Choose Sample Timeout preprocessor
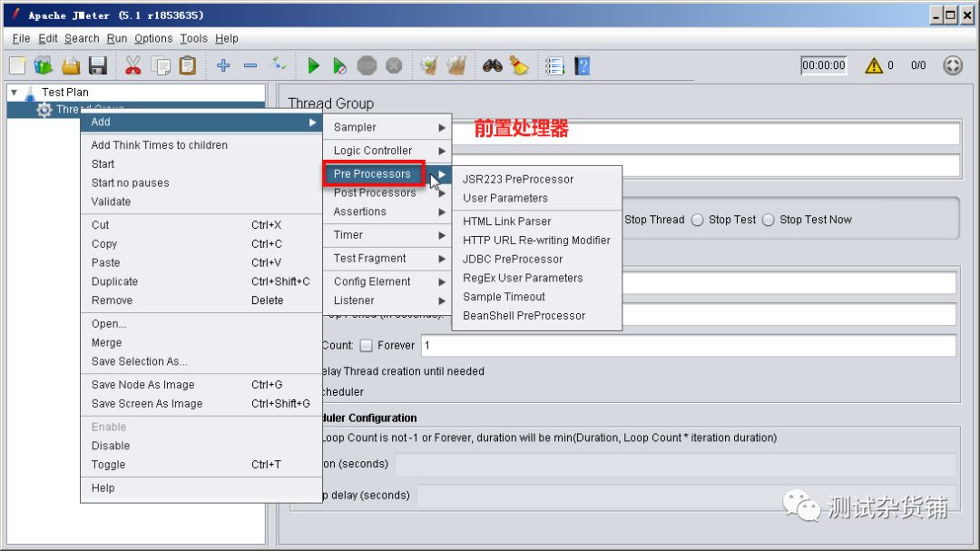Viewport: 980px width, 551px height. (537, 297)
